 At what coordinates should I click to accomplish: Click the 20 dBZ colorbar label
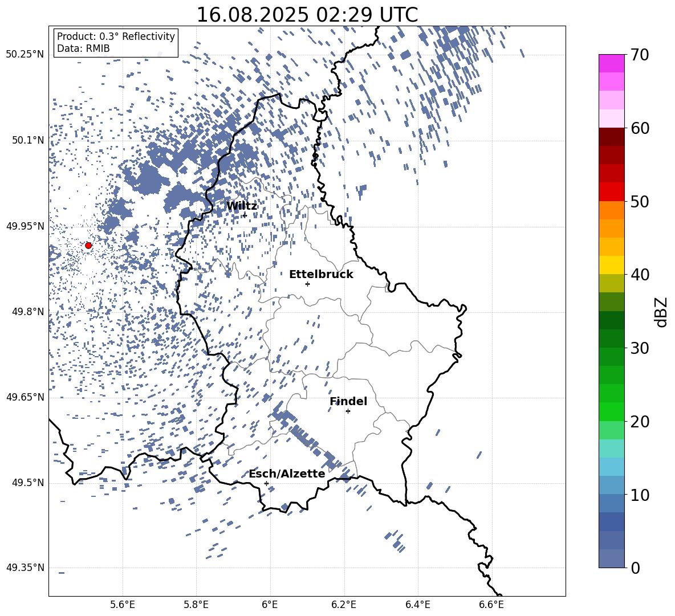pyautogui.click(x=640, y=422)
